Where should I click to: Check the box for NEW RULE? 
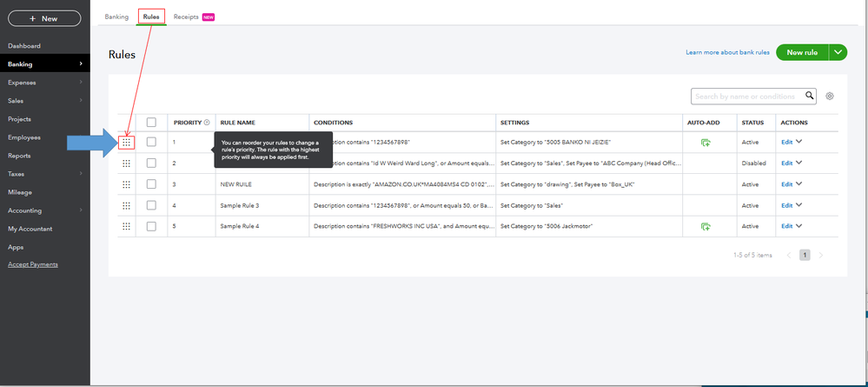coord(151,184)
